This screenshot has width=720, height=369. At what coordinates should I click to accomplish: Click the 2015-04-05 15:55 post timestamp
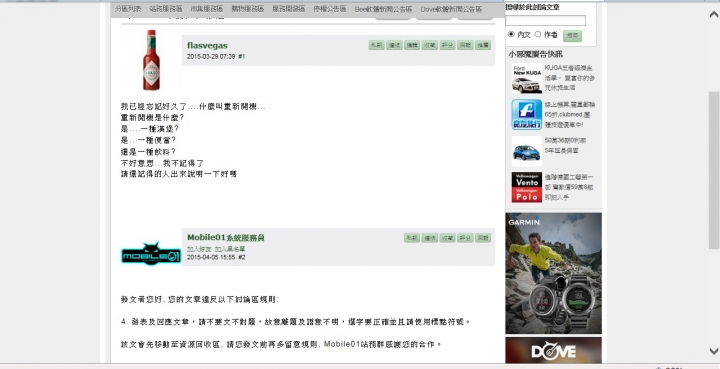pyautogui.click(x=211, y=257)
